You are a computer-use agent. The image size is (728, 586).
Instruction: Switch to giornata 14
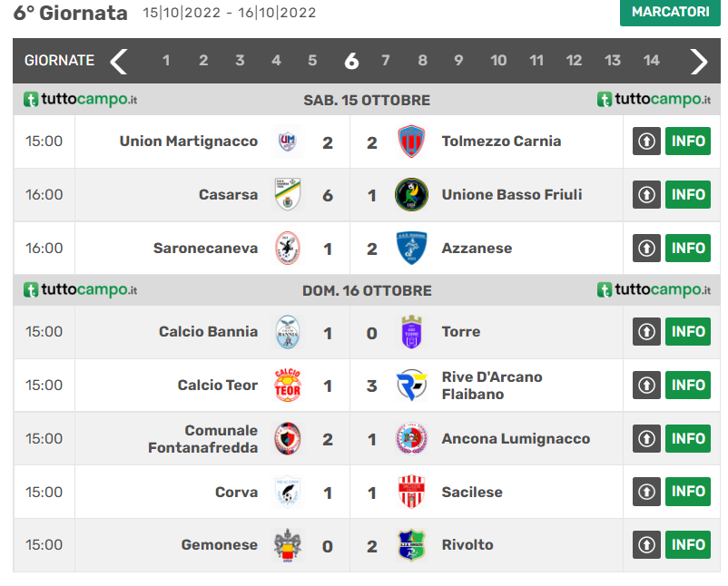[652, 61]
